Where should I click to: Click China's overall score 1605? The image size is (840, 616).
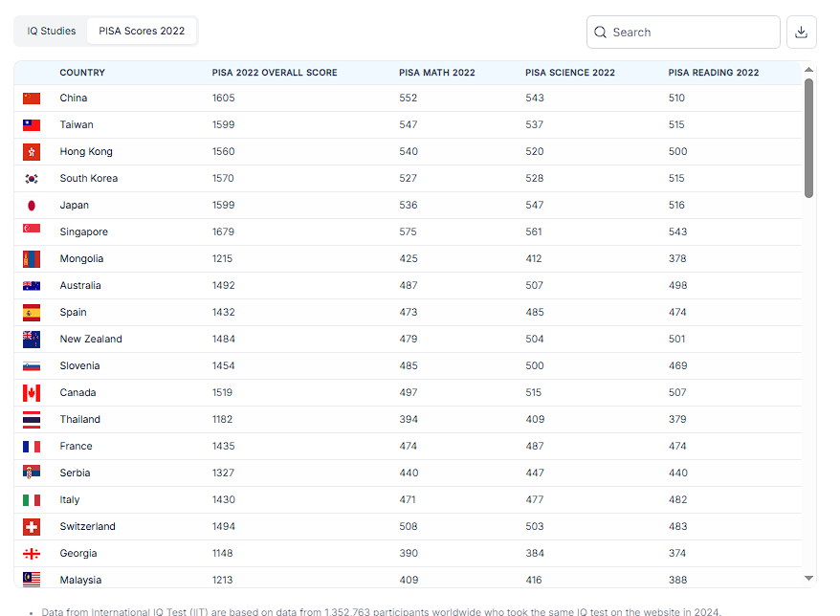[223, 98]
